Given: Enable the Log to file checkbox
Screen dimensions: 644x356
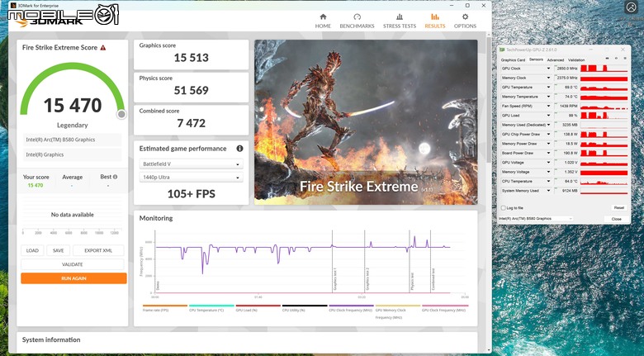Looking at the screenshot, I should coord(503,208).
